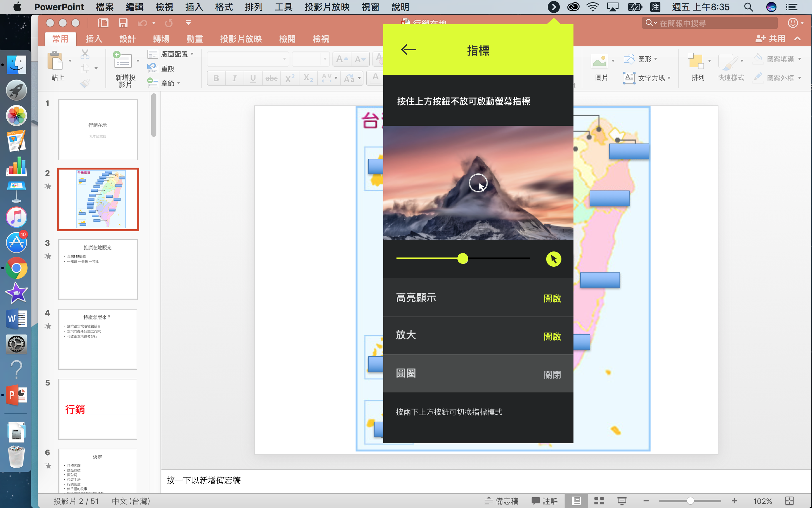Open 檔案 menu in menu bar

[x=105, y=7]
